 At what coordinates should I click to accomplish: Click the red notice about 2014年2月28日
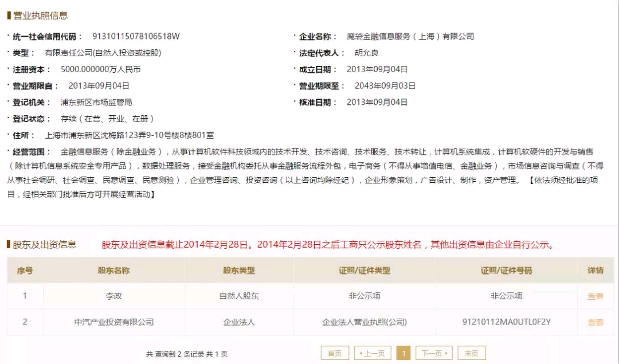click(328, 244)
